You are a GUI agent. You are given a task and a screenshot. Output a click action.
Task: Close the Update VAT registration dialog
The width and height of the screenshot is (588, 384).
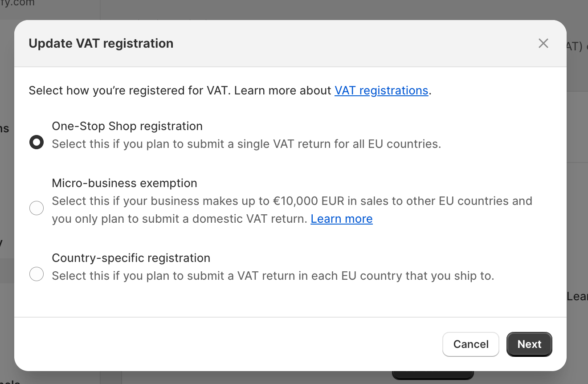point(543,43)
